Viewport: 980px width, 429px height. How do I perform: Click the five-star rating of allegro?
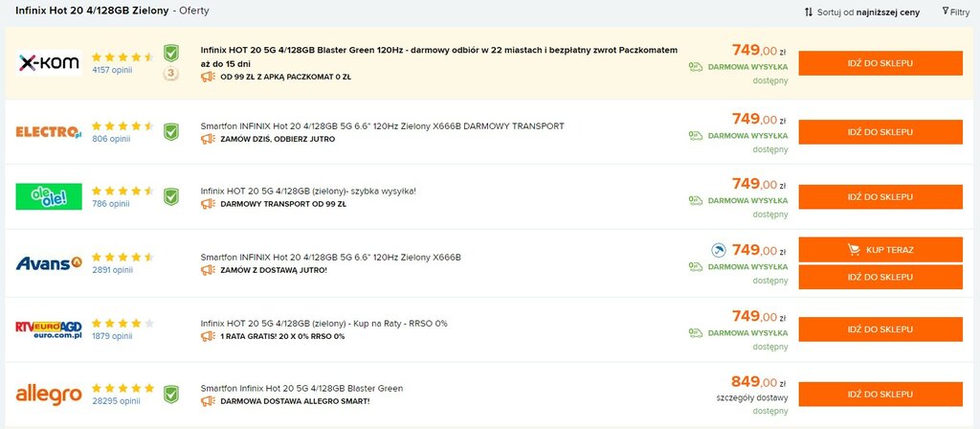(122, 389)
